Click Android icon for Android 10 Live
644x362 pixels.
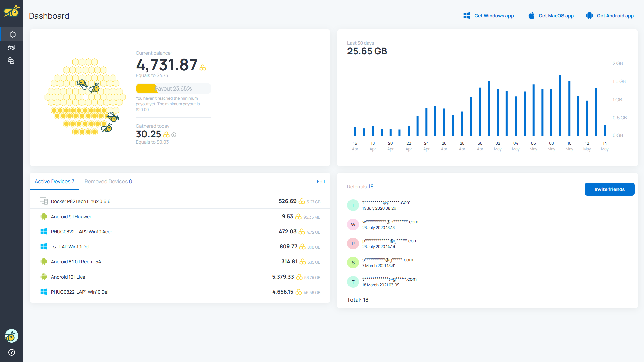(x=44, y=277)
